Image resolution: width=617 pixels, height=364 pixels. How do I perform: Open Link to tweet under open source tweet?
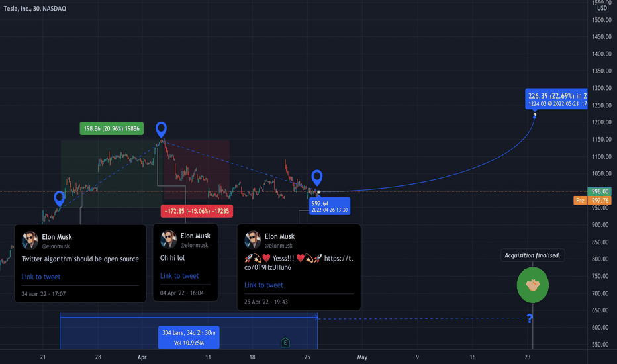coord(41,277)
